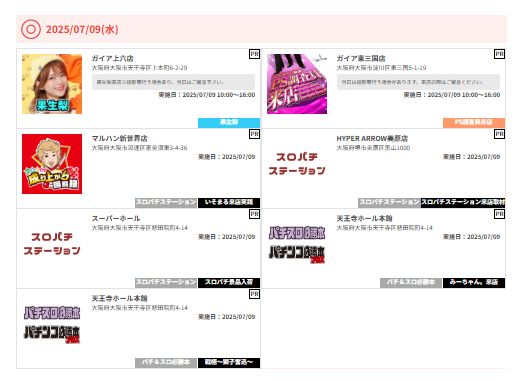Click the PR badge on HYPER ARROW美原店 card

(499, 134)
